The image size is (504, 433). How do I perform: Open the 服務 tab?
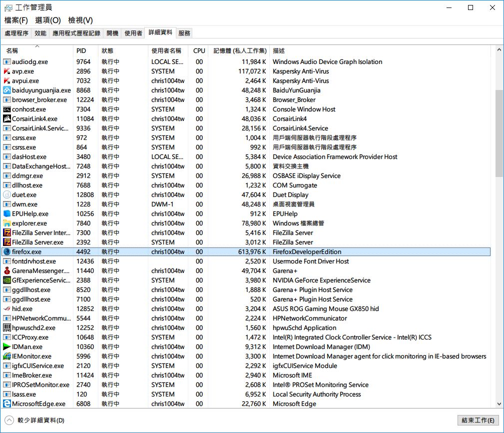[184, 33]
